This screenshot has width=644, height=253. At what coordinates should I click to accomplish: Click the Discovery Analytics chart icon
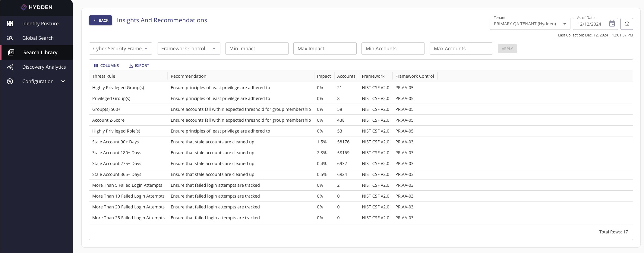[x=10, y=67]
